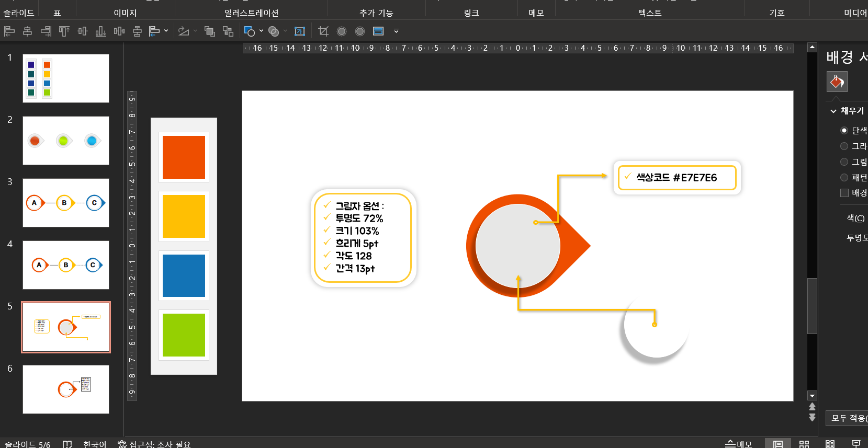
Task: Click the orange color square beside the slide
Action: click(x=184, y=157)
